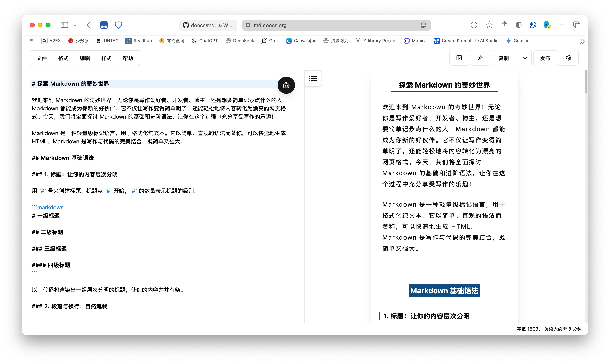
Task: Go back with the browser back arrow
Action: [89, 25]
